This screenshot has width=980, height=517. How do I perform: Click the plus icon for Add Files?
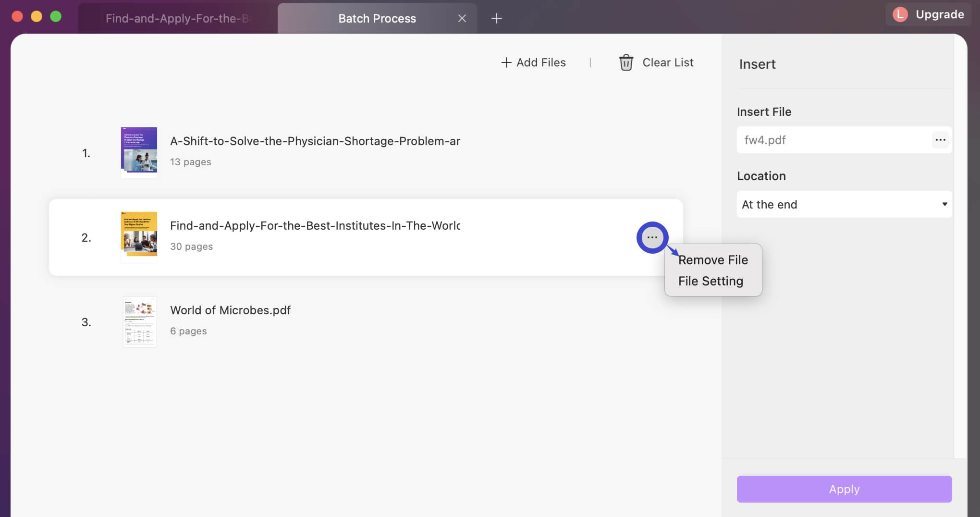point(506,62)
